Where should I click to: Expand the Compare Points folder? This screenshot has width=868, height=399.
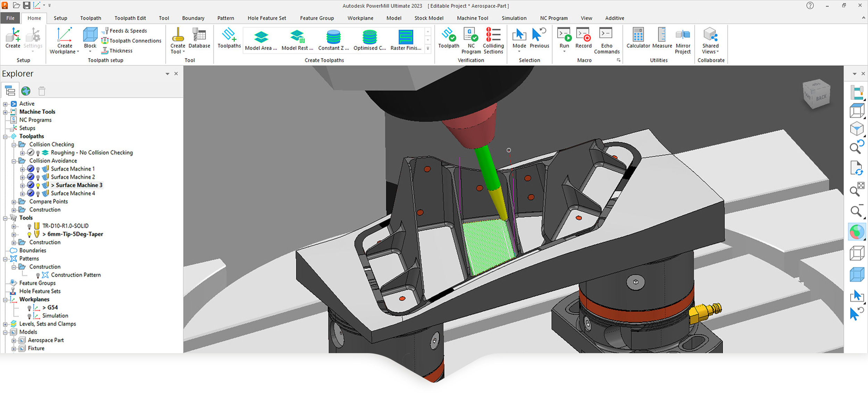point(14,202)
